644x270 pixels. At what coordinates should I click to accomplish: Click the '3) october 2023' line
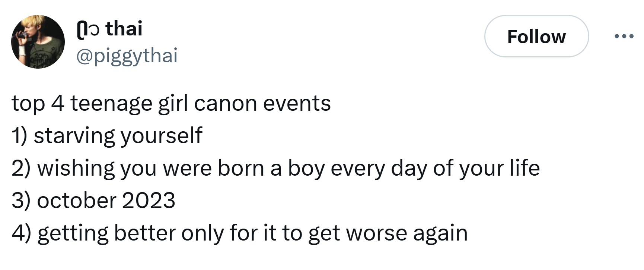tap(93, 200)
